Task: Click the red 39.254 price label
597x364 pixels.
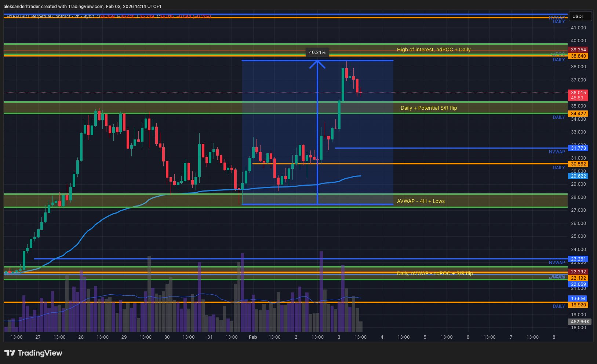Action: click(x=578, y=50)
